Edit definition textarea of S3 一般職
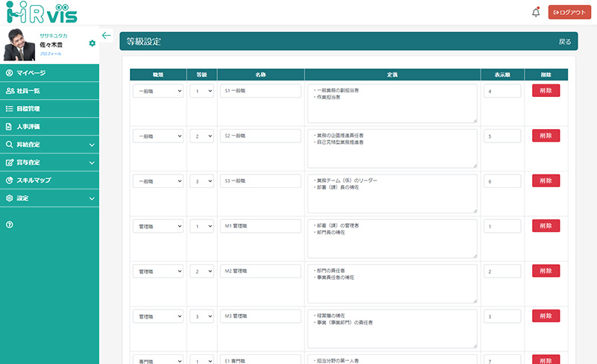 point(393,194)
